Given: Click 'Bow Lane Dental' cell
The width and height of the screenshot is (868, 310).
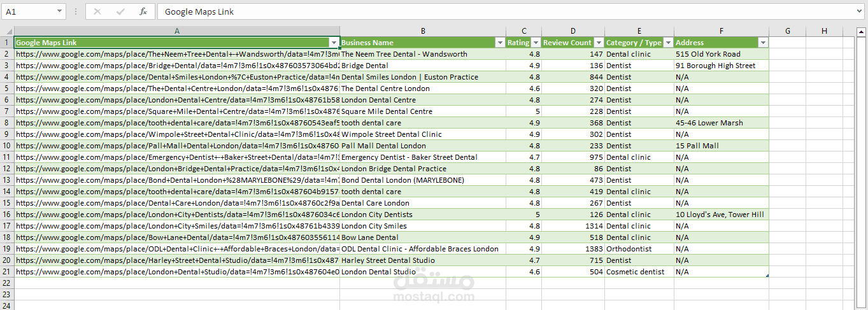Looking at the screenshot, I should (423, 237).
